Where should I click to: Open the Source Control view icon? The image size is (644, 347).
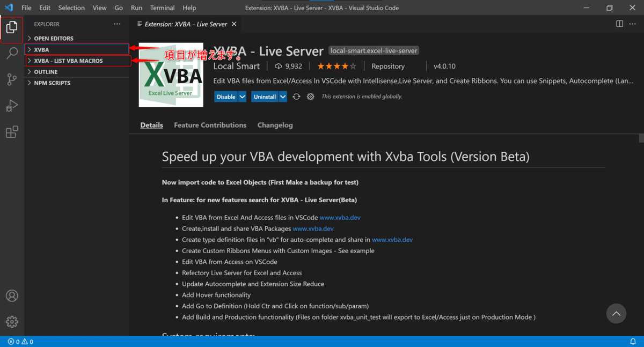(12, 79)
